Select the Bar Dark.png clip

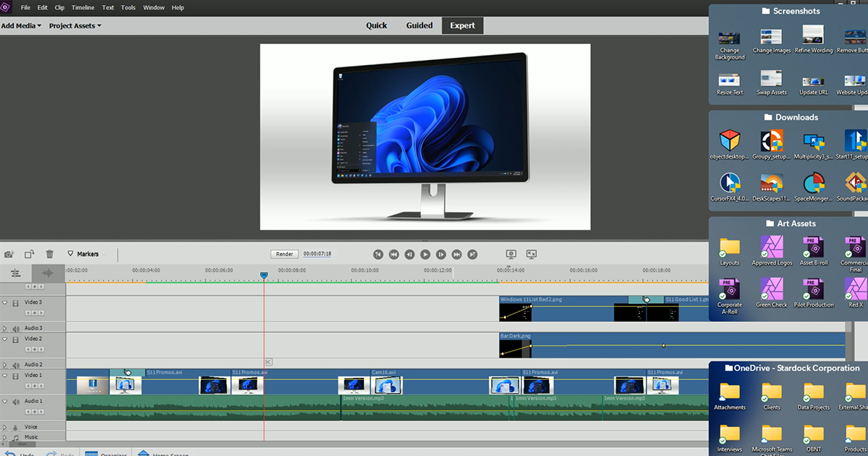tap(673, 345)
